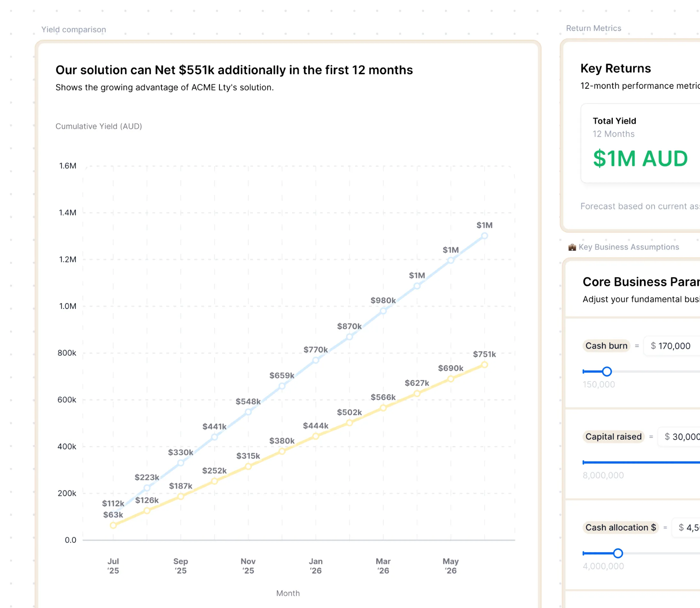Click the Cash allocation $ label chip
Image resolution: width=700 pixels, height=608 pixels.
620,527
